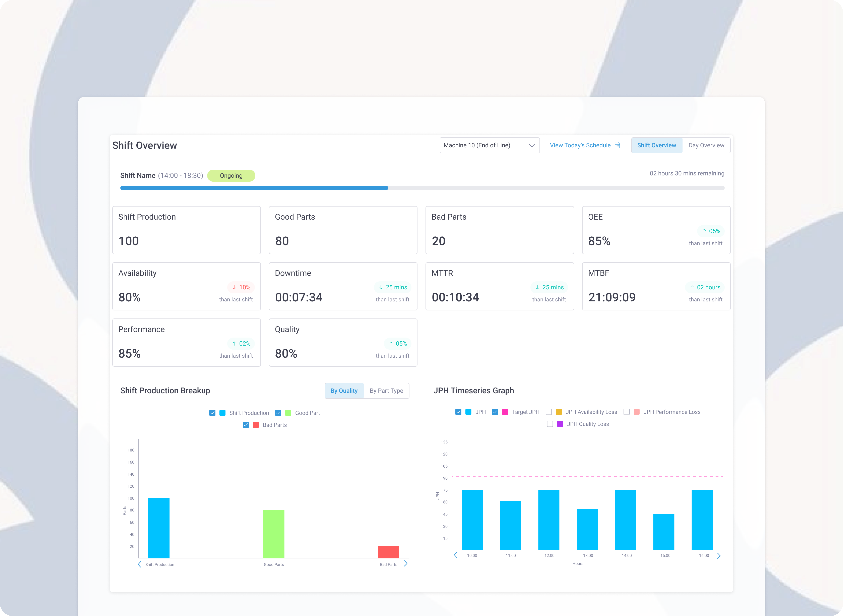This screenshot has width=843, height=616.
Task: Open the Bad Parts card
Action: click(500, 230)
